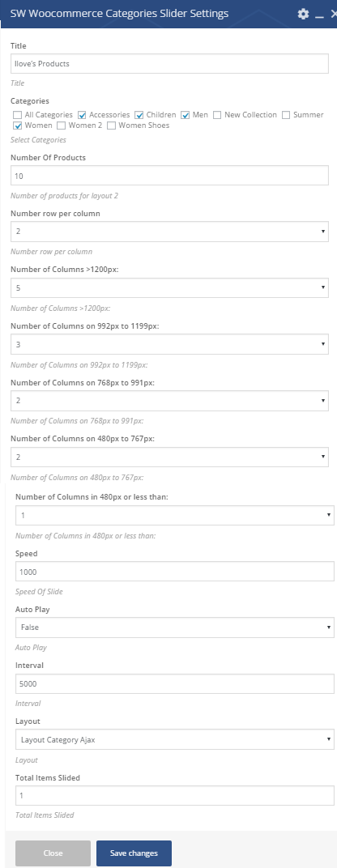Open the Auto Play dropdown
The image size is (337, 868).
(175, 628)
